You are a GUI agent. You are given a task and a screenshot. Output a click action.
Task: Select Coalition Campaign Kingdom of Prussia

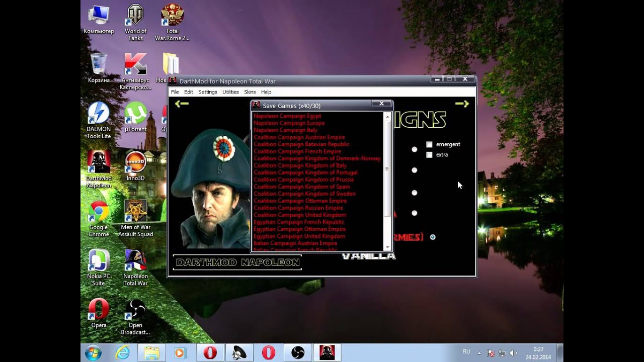click(303, 179)
